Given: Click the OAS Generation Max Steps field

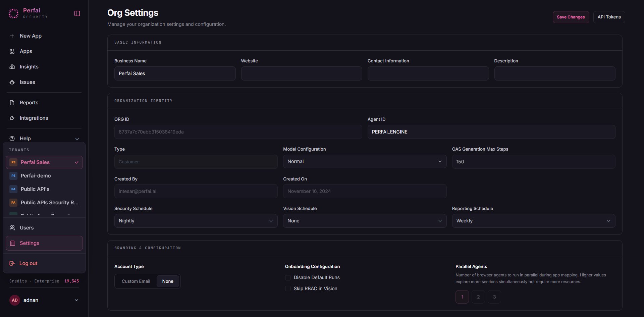Looking at the screenshot, I should click(x=534, y=162).
